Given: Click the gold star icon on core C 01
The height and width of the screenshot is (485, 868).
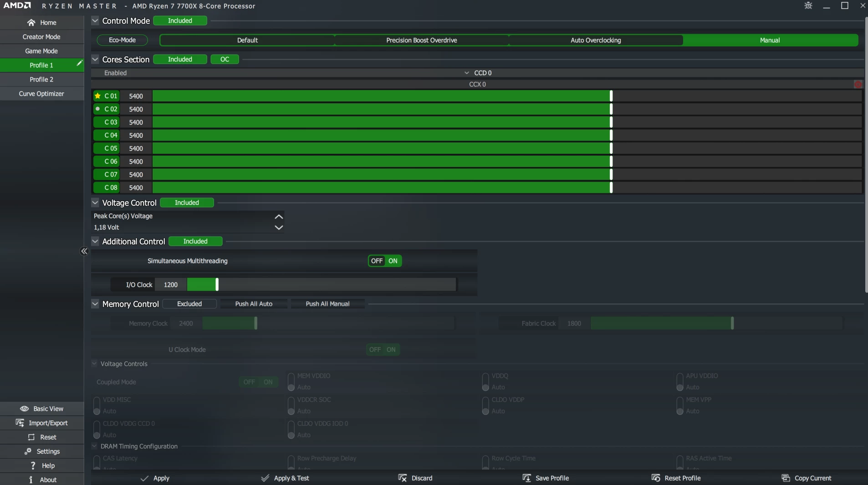Looking at the screenshot, I should [97, 96].
